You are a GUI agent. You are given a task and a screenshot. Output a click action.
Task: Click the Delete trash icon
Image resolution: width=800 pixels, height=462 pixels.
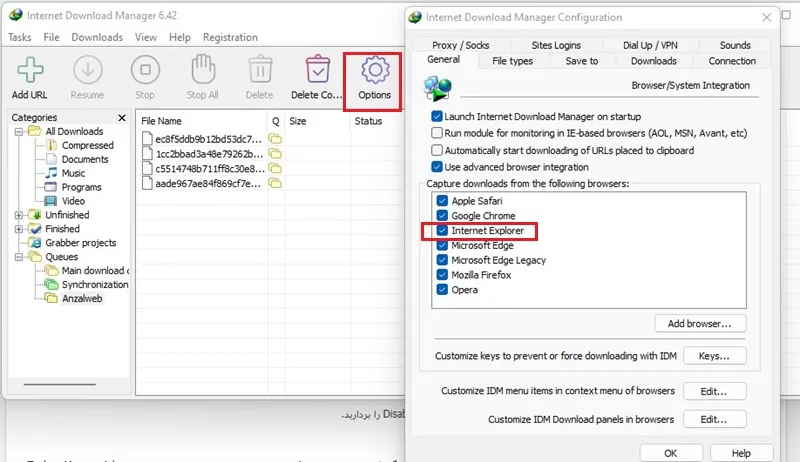(260, 69)
